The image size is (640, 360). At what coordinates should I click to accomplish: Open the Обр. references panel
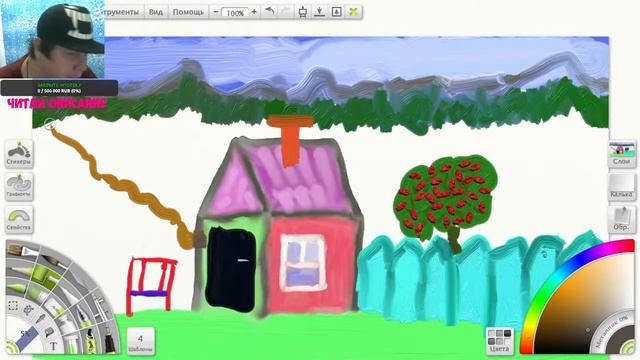622,220
